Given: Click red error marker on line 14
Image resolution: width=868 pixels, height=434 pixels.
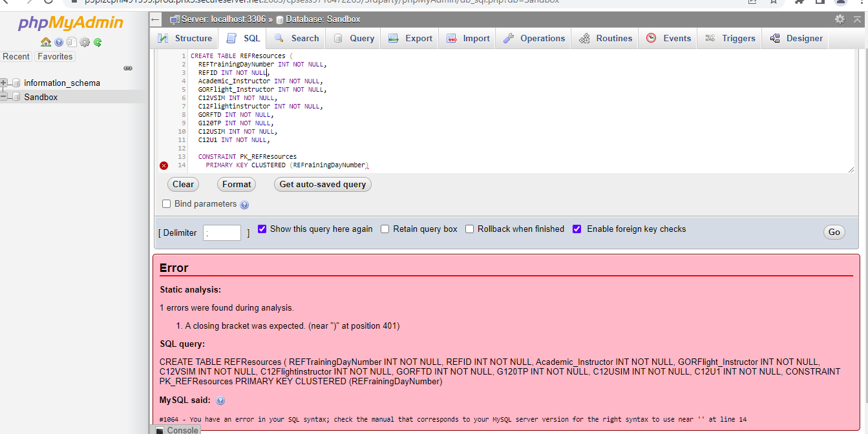Looking at the screenshot, I should 164,165.
